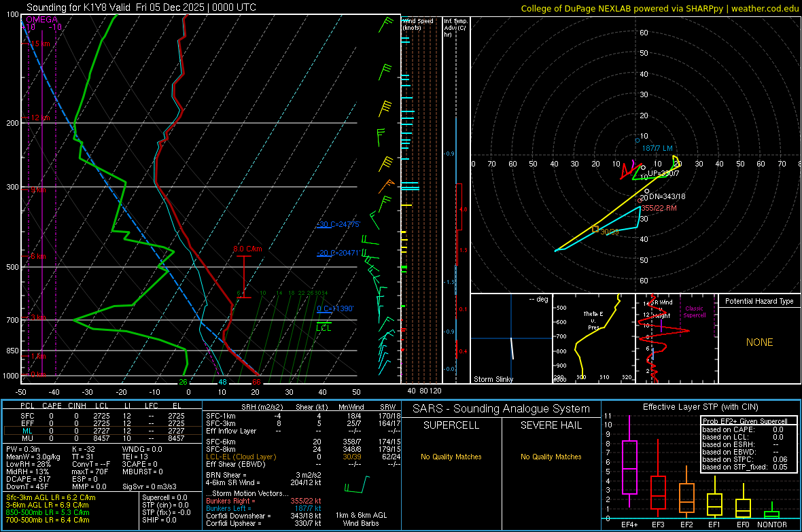Click the LowRH = 28% value
Screen dimensions: 802x532
(29, 465)
